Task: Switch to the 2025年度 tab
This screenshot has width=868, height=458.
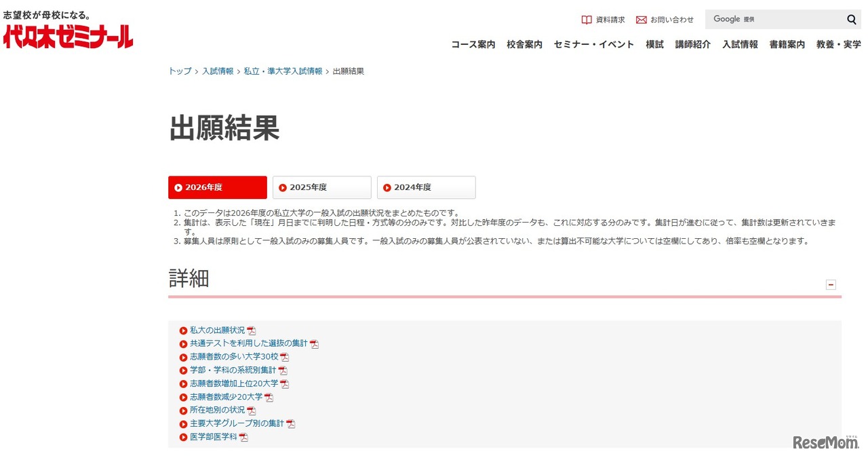Action: (321, 187)
